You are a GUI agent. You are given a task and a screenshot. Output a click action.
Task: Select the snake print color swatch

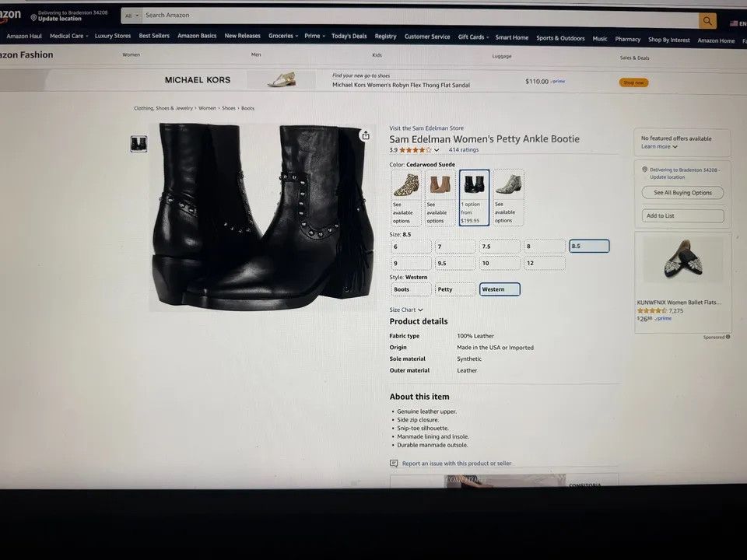508,197
